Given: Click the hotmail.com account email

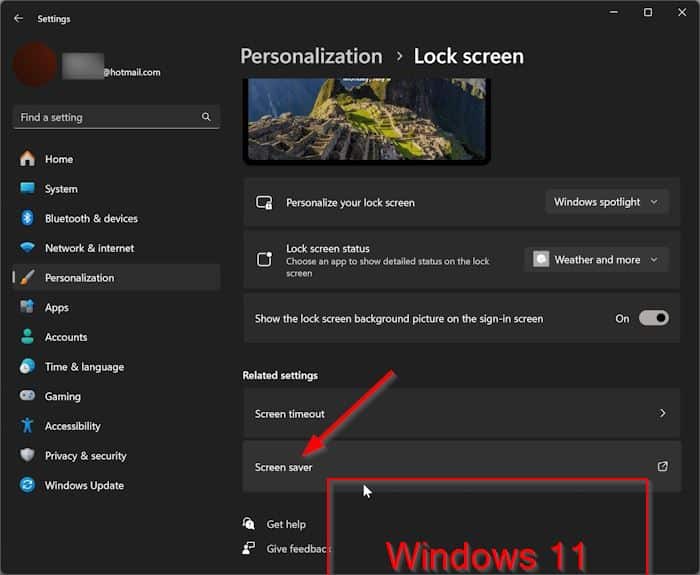Looking at the screenshot, I should [x=132, y=72].
